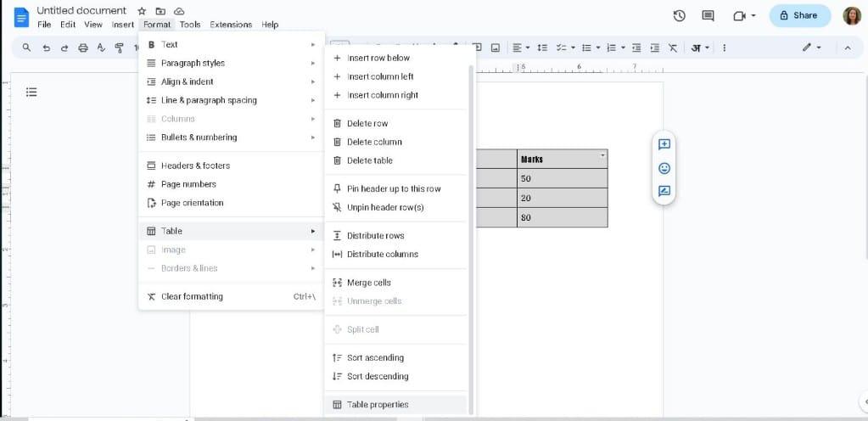The image size is (868, 421).
Task: Open the Tools menu
Action: (190, 25)
